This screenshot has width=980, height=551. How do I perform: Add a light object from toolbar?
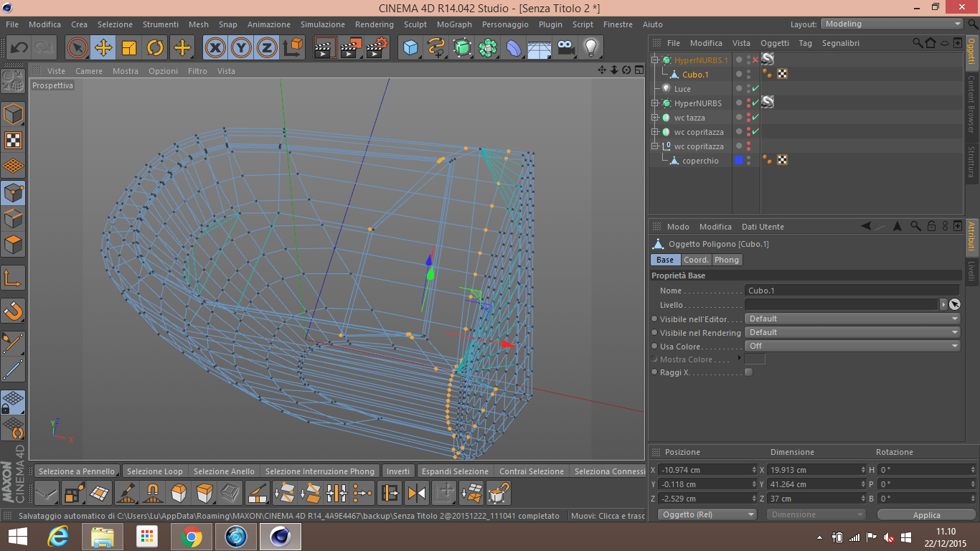(x=590, y=48)
